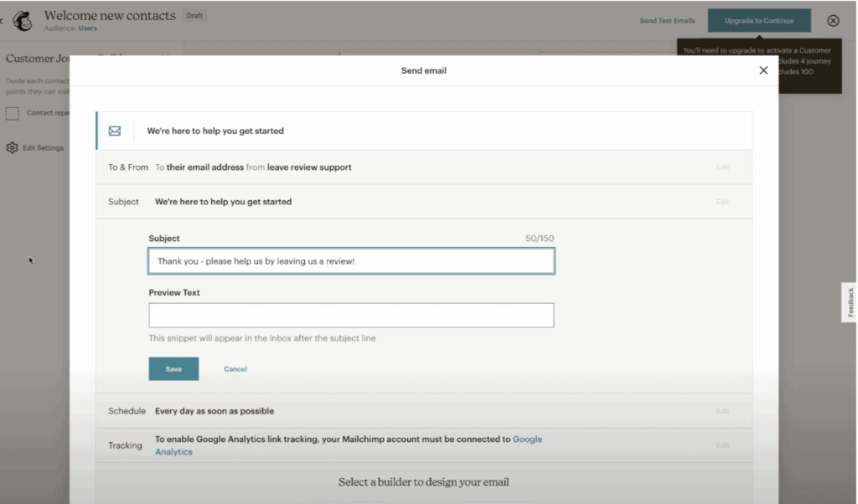Viewport: 858px width, 504px height.
Task: Click the Mailchimp monkey logo
Action: [23, 20]
